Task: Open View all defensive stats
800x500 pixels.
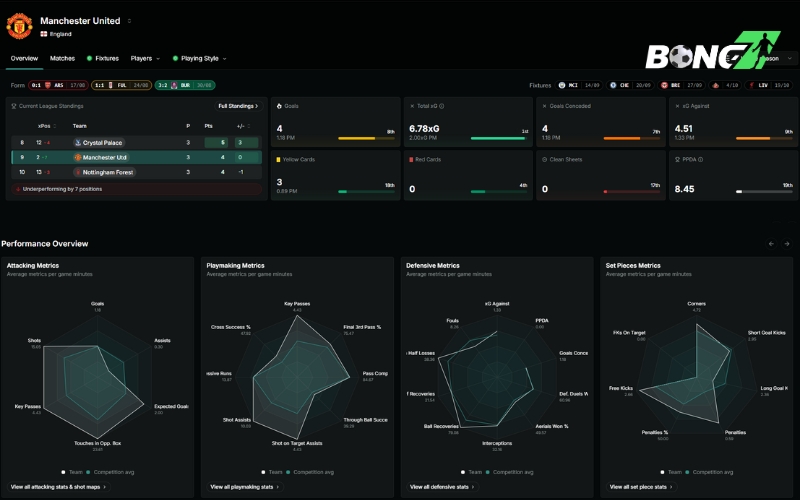Action: 443,487
